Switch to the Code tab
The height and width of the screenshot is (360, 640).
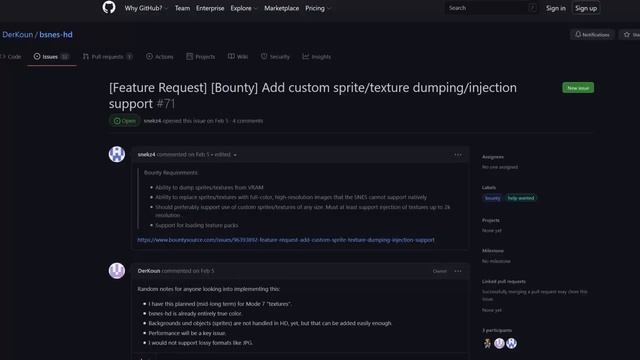(11, 57)
